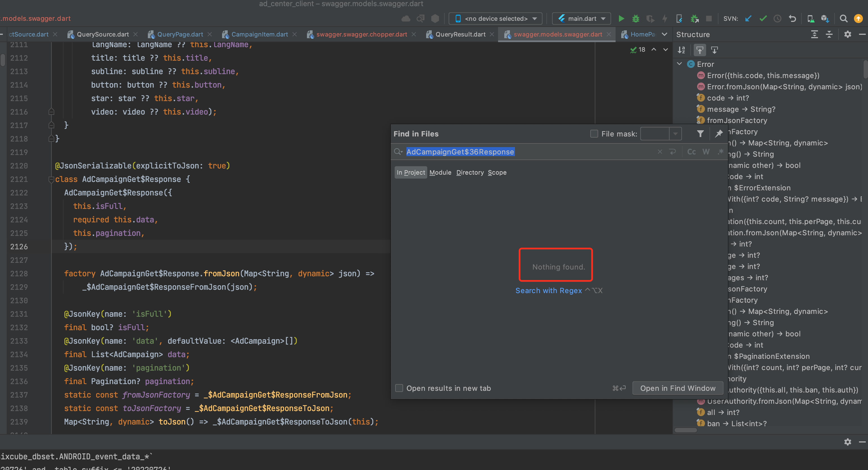
Task: Open filter options in Find in Files
Action: [x=701, y=134]
